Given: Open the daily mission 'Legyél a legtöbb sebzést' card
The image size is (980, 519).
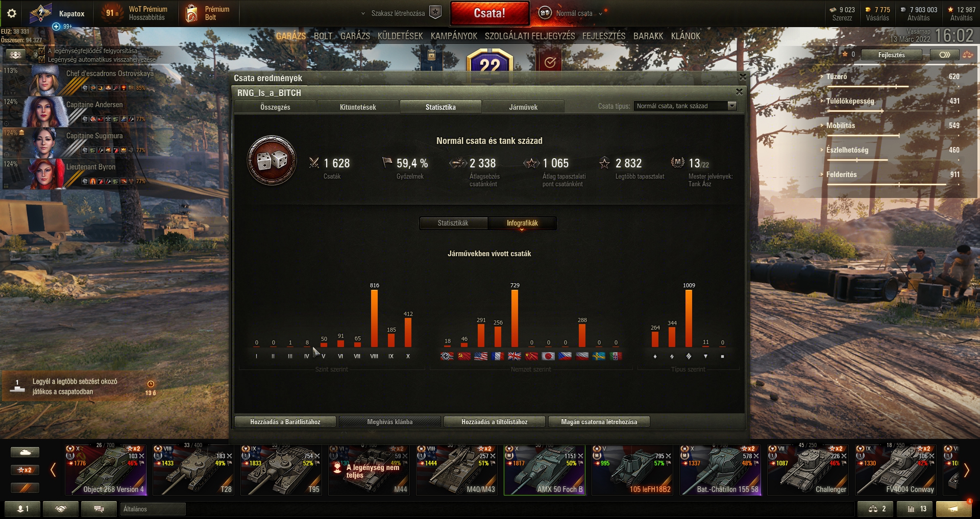Looking at the screenshot, I should tap(80, 386).
